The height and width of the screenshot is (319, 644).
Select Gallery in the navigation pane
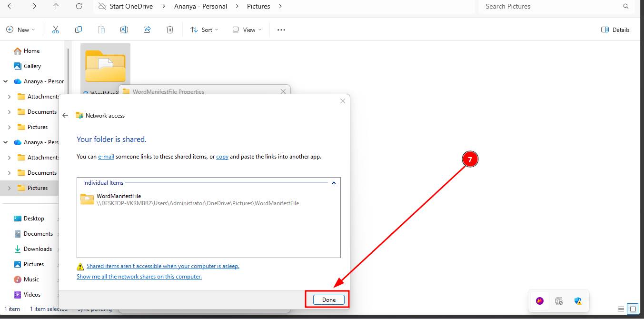click(x=32, y=66)
